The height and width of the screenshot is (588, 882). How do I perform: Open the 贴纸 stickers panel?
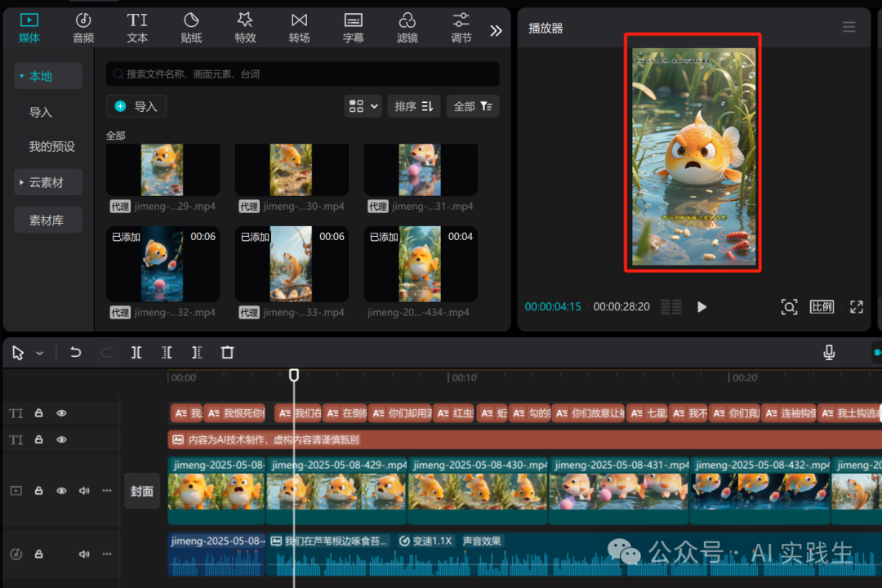click(x=191, y=27)
